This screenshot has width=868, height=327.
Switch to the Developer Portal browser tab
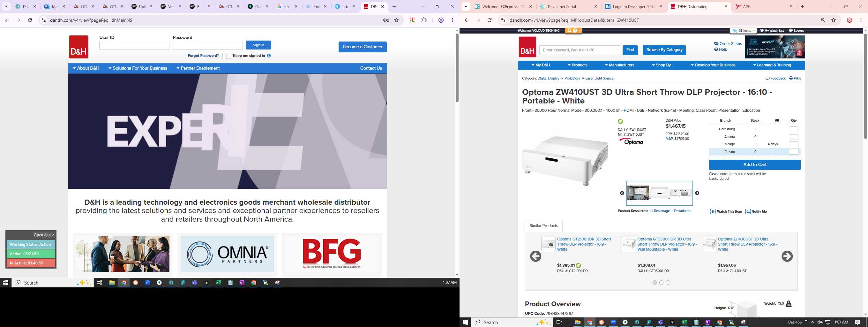[x=568, y=6]
